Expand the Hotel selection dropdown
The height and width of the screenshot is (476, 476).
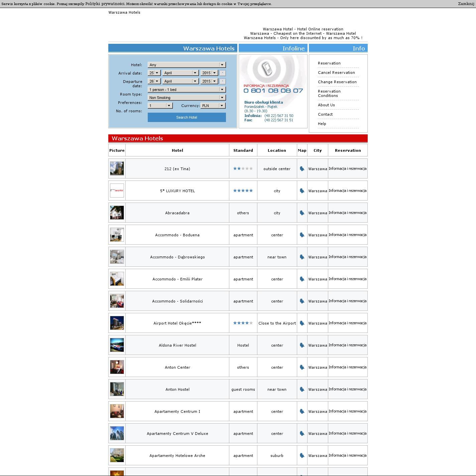[187, 65]
